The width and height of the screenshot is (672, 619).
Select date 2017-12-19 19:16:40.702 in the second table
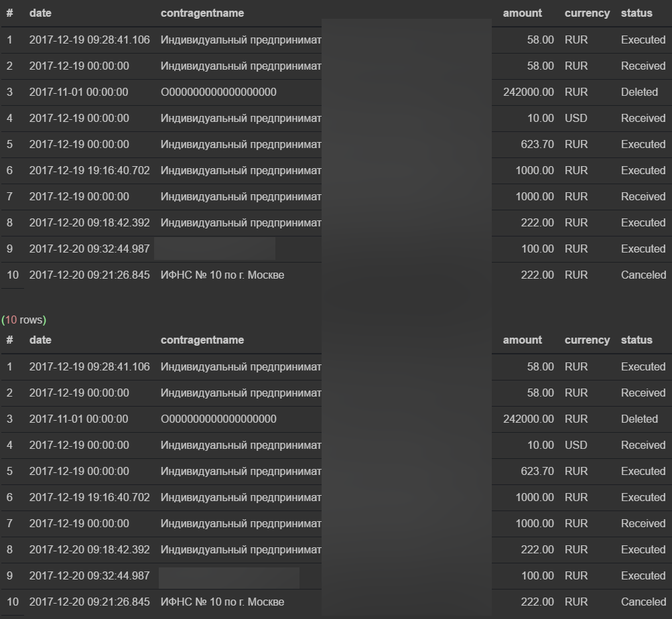click(90, 498)
